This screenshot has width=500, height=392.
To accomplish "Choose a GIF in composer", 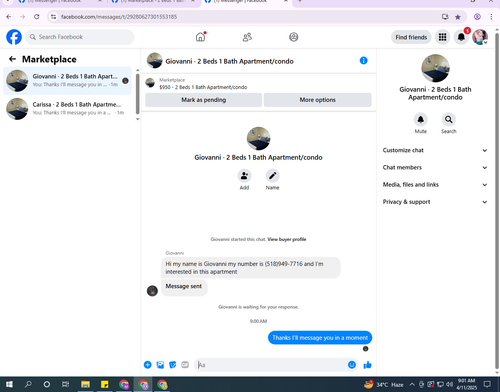I will point(185,365).
